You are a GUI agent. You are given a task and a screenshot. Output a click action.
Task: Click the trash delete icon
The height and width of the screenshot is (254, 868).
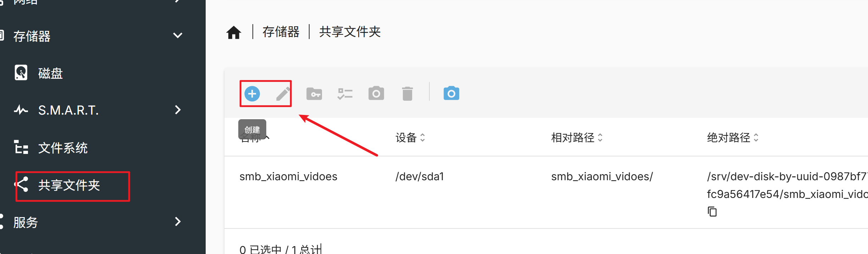(407, 94)
